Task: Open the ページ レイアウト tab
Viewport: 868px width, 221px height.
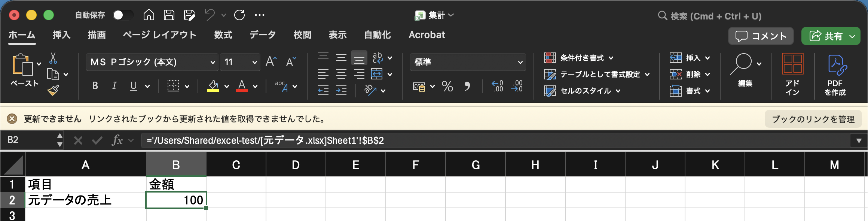Action: (x=159, y=35)
